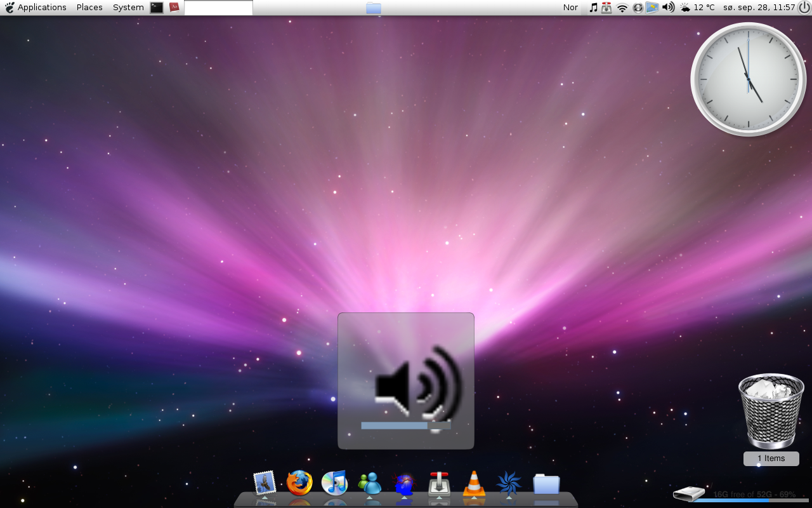Click the music note tray icon
Screen dimensions: 812x508
click(x=593, y=8)
